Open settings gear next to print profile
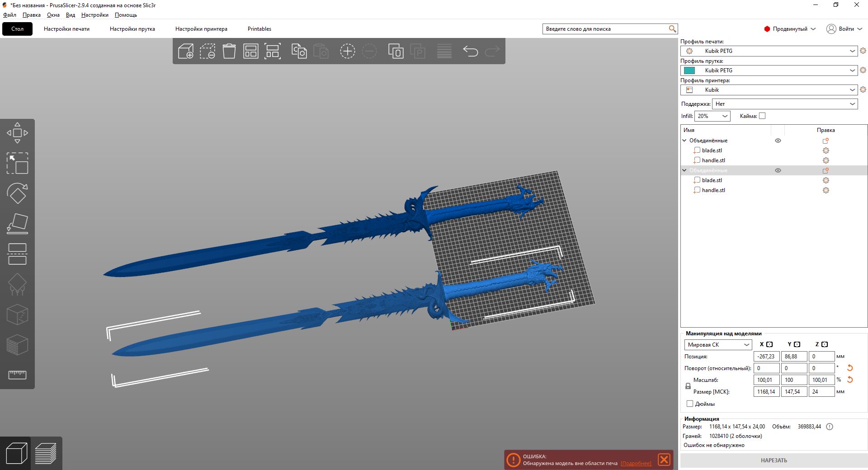The image size is (868, 470). (x=863, y=51)
